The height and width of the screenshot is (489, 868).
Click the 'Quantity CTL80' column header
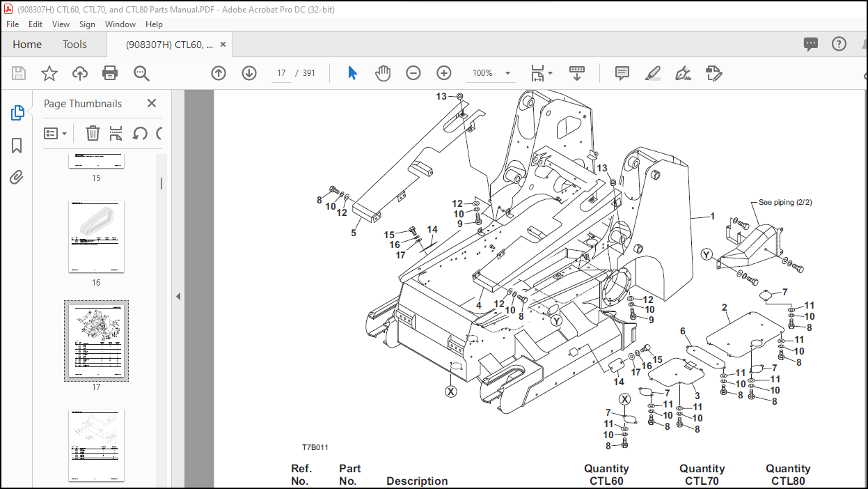pos(788,475)
